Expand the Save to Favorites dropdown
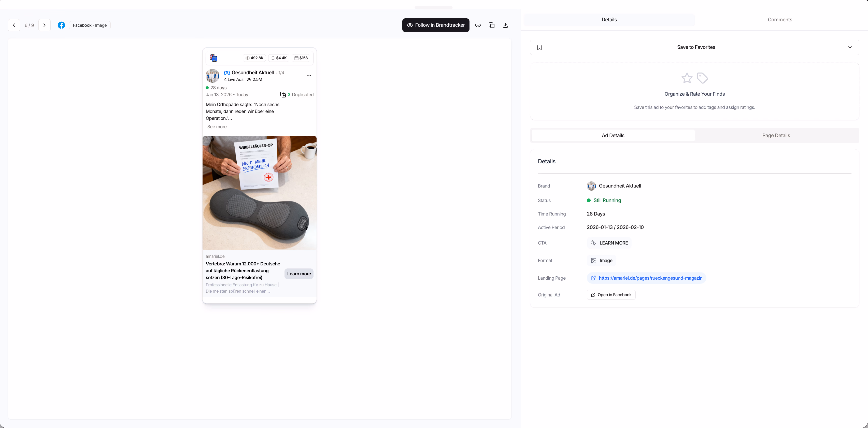 [x=849, y=47]
